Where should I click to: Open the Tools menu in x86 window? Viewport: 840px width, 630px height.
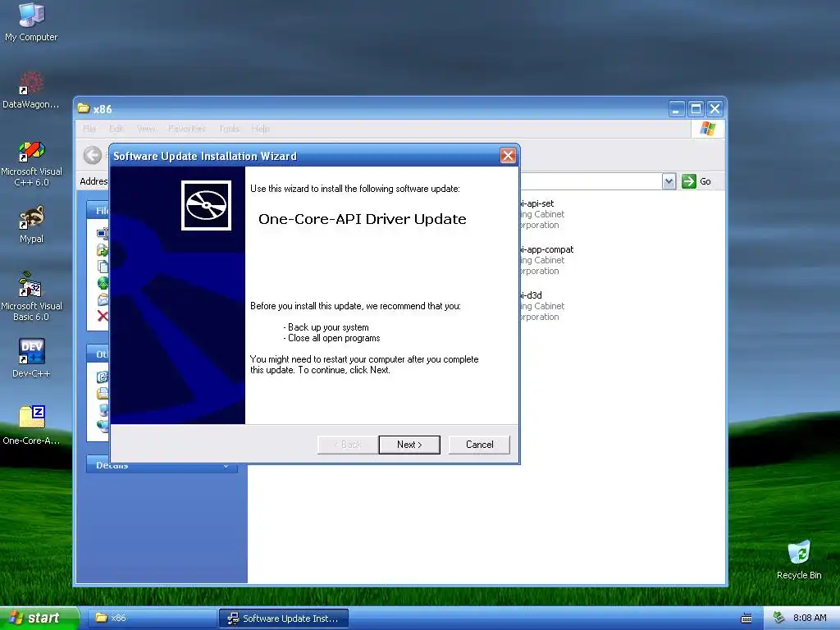pyautogui.click(x=229, y=129)
